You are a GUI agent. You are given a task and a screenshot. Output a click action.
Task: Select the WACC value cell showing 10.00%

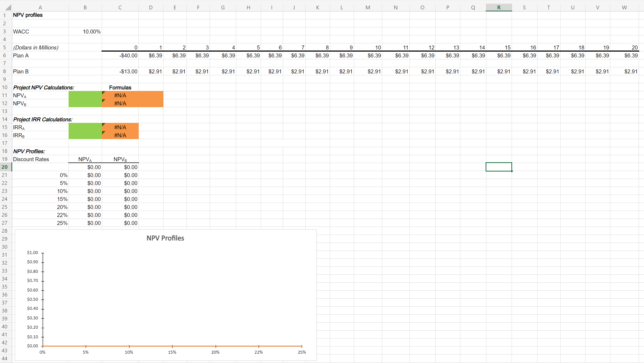point(85,31)
